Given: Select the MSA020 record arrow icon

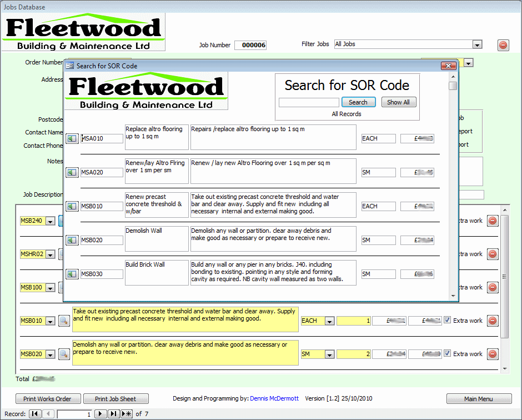Looking at the screenshot, I should [72, 172].
